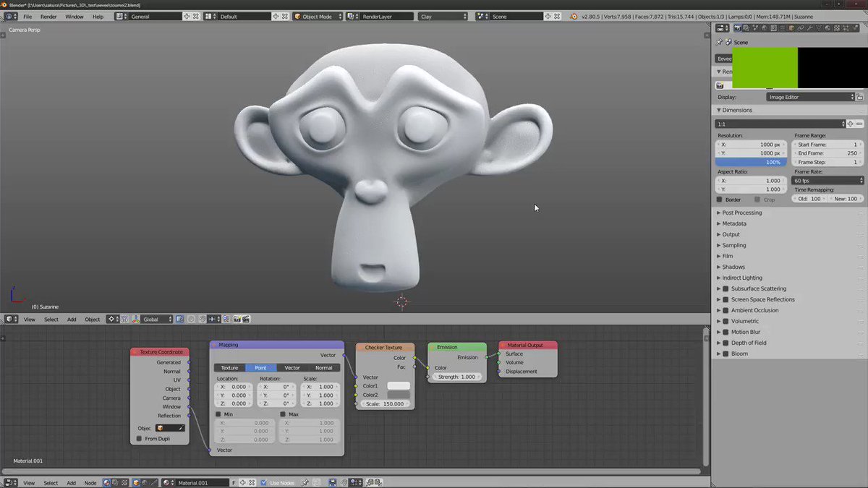Screen dimensions: 868x488
Task: Click the transform manipulator axes icon
Action: [x=135, y=319]
